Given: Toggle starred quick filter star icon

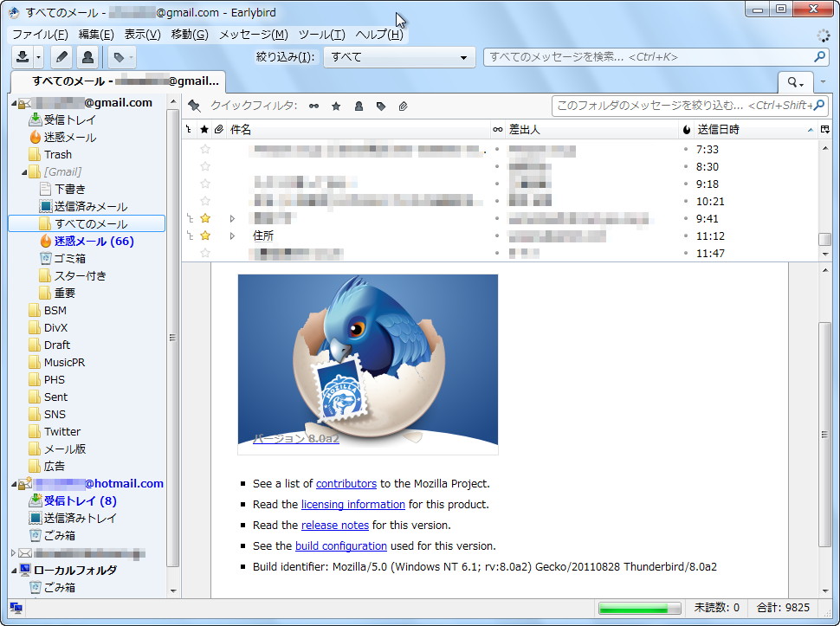Looking at the screenshot, I should tap(336, 106).
